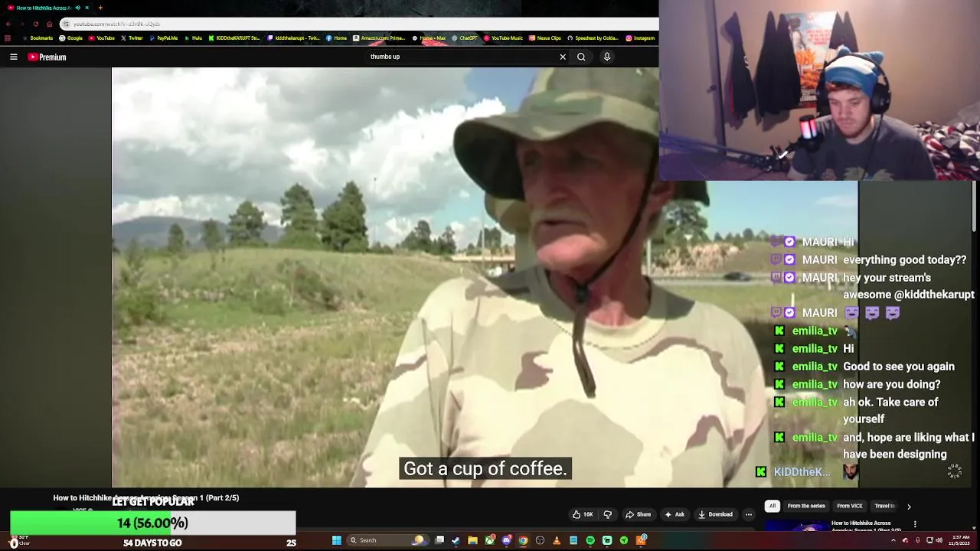Open VLC media player from taskbar
Screen dimensions: 980x551
[x=557, y=540]
